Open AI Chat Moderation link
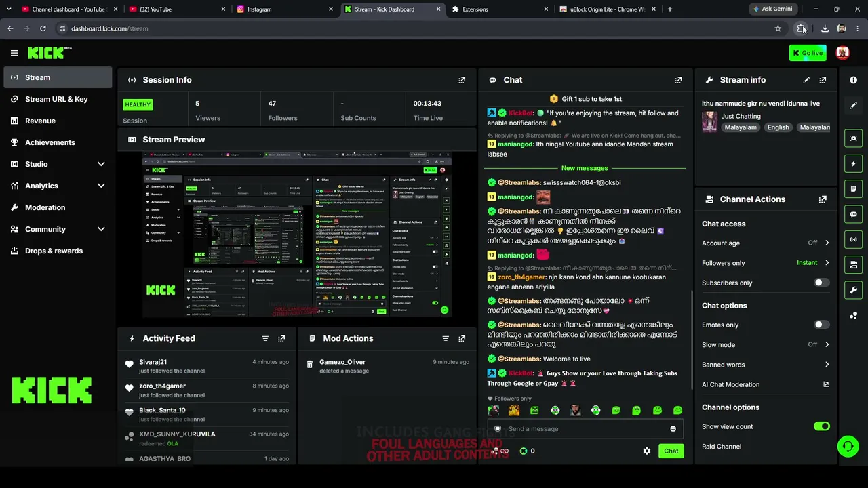 pos(766,384)
